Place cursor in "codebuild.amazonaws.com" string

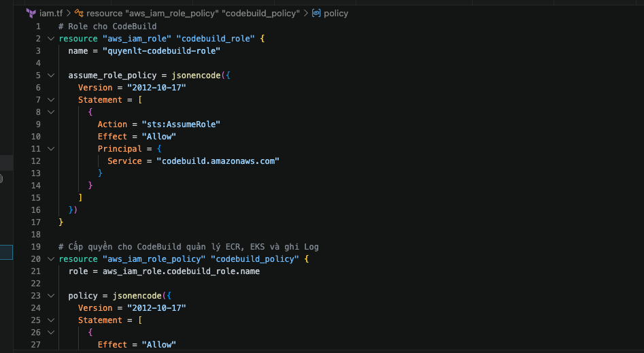[218, 161]
